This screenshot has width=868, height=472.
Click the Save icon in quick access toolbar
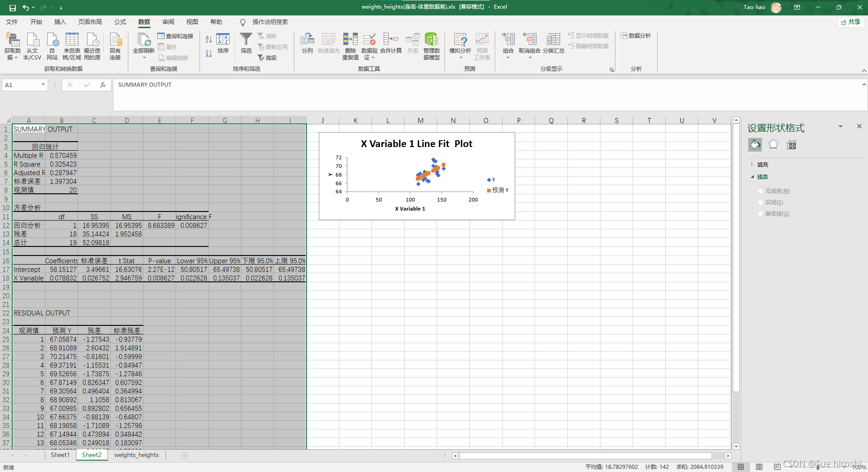click(x=12, y=8)
